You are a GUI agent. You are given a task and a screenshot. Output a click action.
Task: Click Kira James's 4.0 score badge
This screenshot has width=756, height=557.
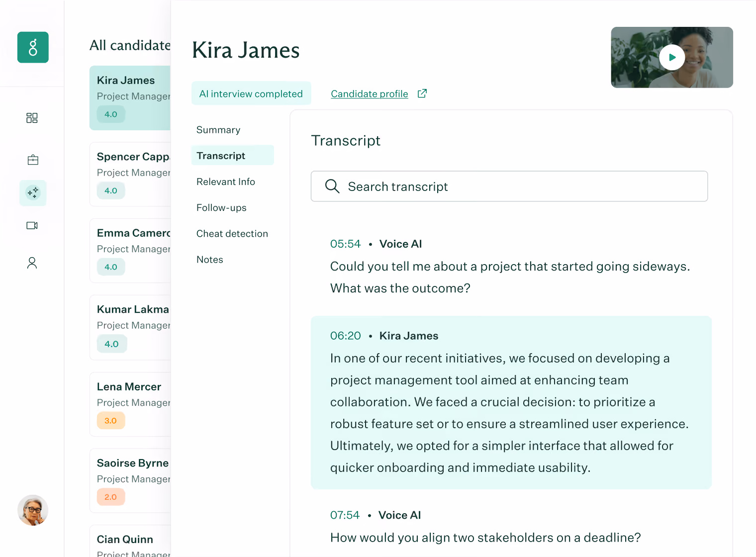(111, 114)
